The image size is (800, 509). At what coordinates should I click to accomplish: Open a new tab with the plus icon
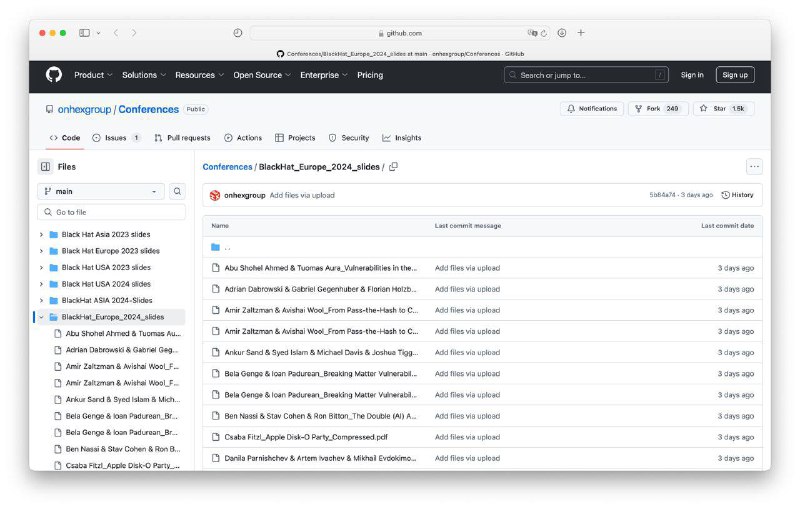click(x=581, y=33)
